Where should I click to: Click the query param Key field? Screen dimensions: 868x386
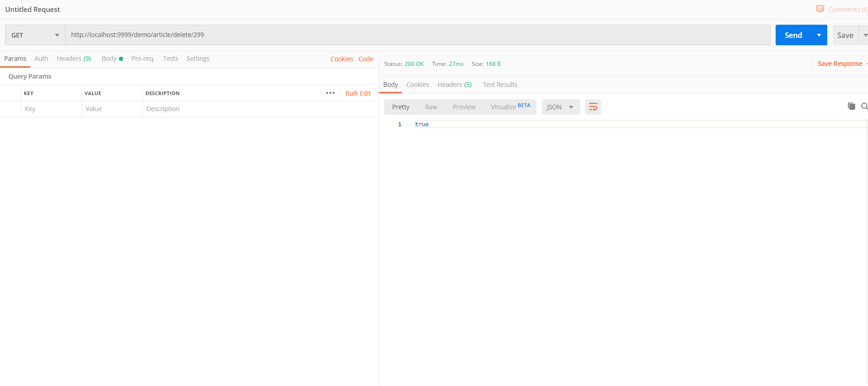tap(51, 109)
